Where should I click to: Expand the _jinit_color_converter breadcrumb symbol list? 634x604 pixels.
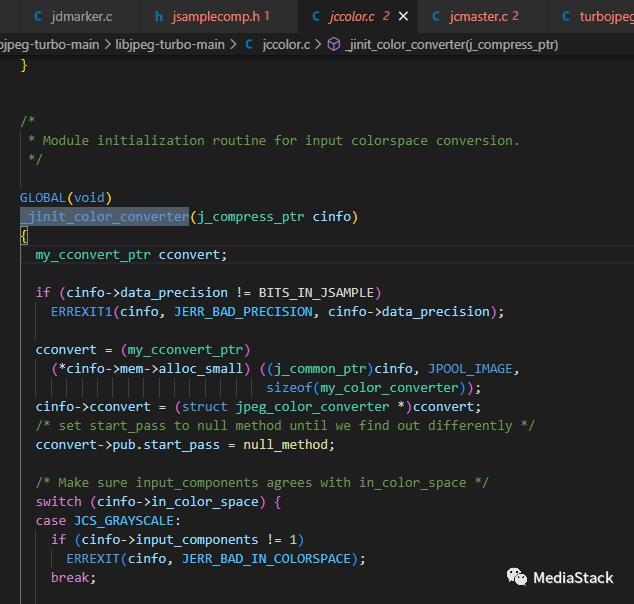point(452,44)
